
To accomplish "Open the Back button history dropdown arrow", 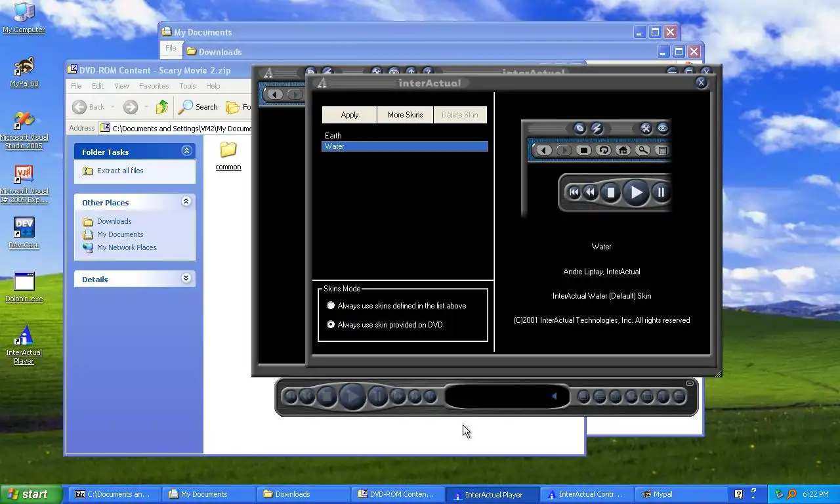I will point(113,107).
